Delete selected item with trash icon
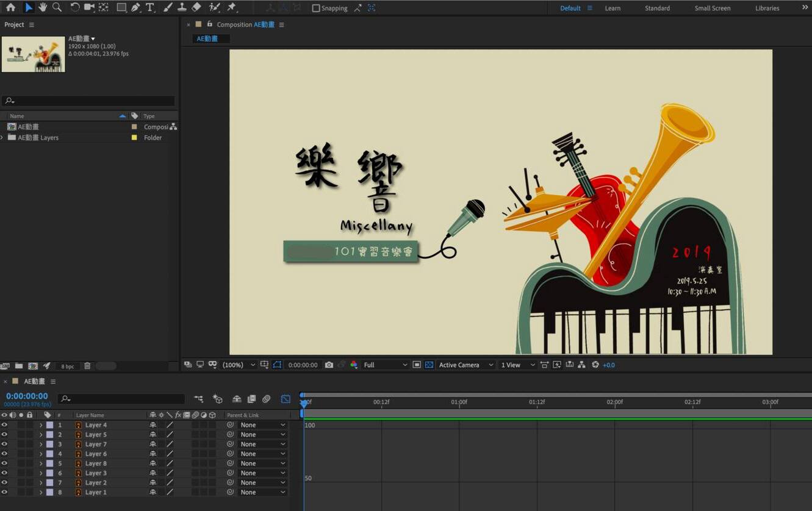Viewport: 812px width, 511px height. [87, 366]
